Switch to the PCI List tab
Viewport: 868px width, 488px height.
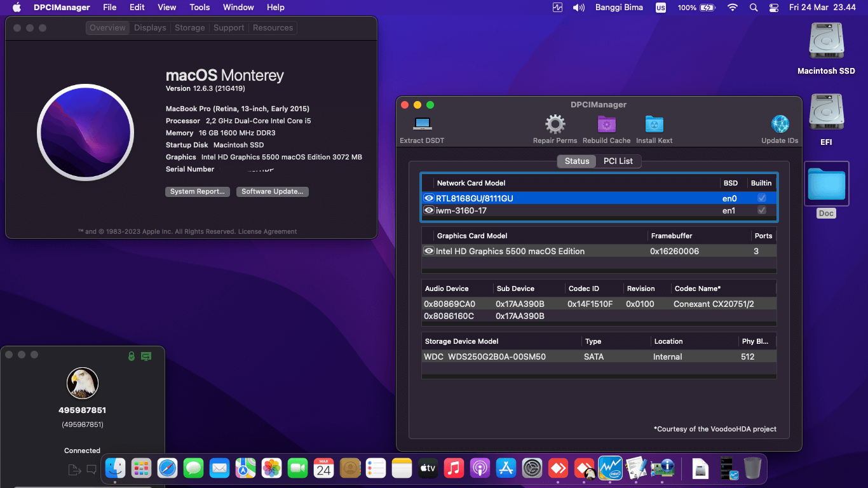[618, 161]
